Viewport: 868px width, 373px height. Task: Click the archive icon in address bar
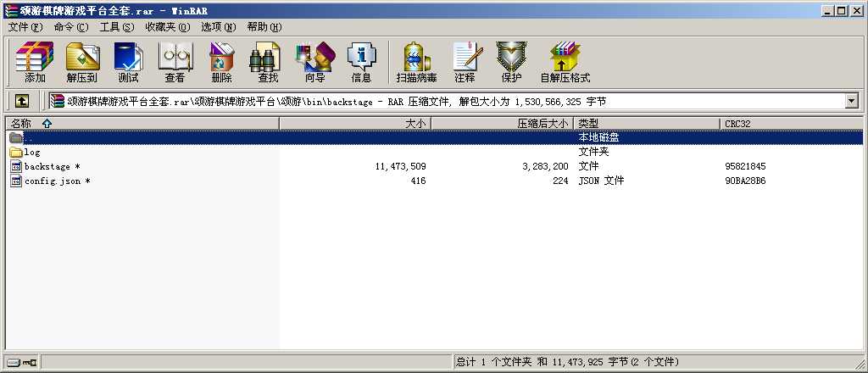coord(57,101)
